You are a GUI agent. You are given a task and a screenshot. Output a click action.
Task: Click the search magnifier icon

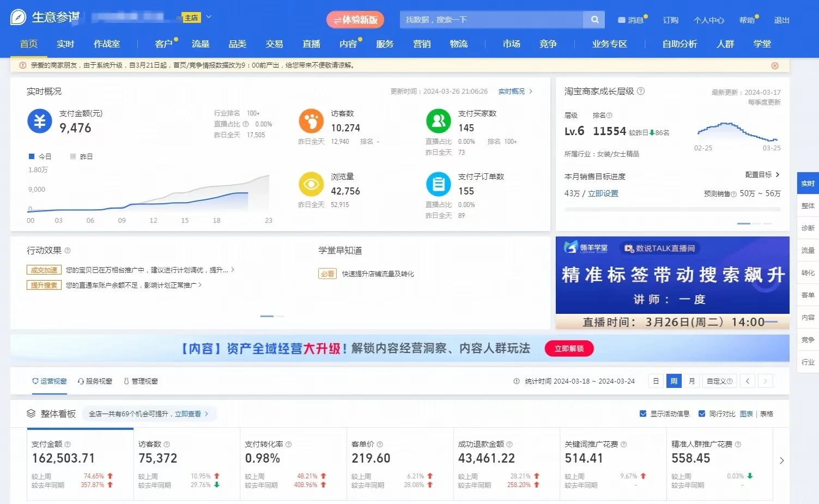(594, 19)
